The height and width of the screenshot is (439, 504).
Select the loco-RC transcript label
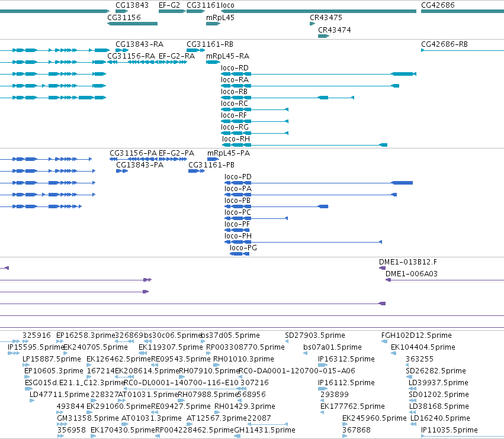(235, 104)
